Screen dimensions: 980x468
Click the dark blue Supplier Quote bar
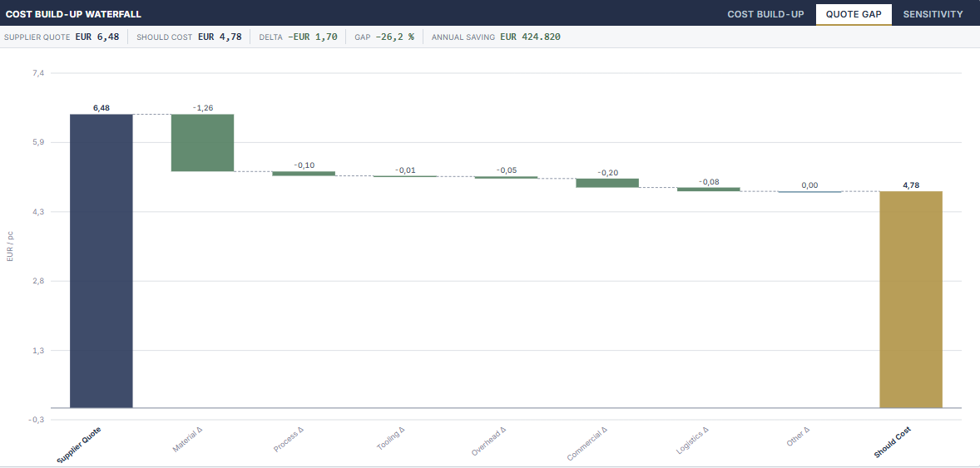click(101, 260)
